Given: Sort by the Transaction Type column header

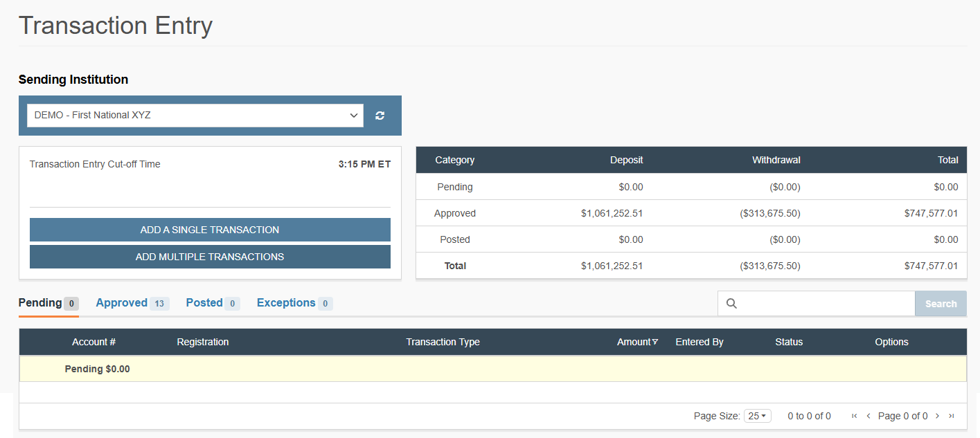Looking at the screenshot, I should 443,342.
